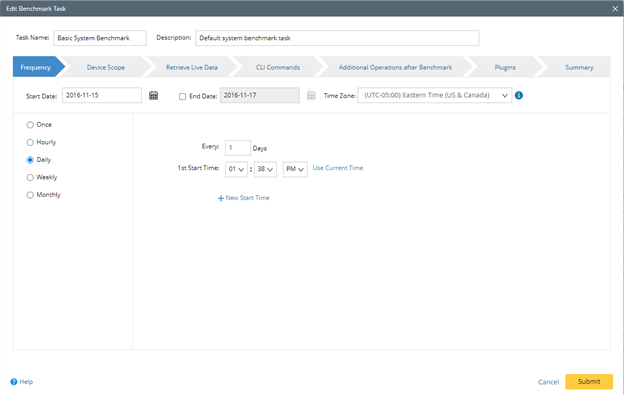Open the start time minute dropdown
624x395 pixels.
265,169
